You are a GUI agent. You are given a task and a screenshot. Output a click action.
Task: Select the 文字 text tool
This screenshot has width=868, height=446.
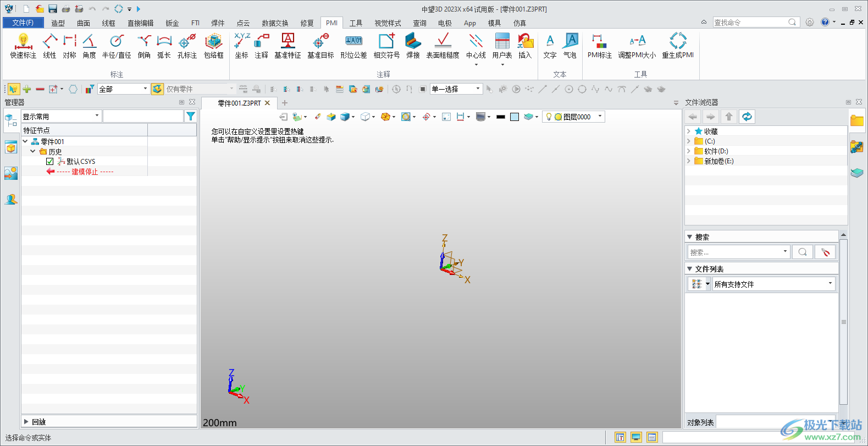pos(550,46)
